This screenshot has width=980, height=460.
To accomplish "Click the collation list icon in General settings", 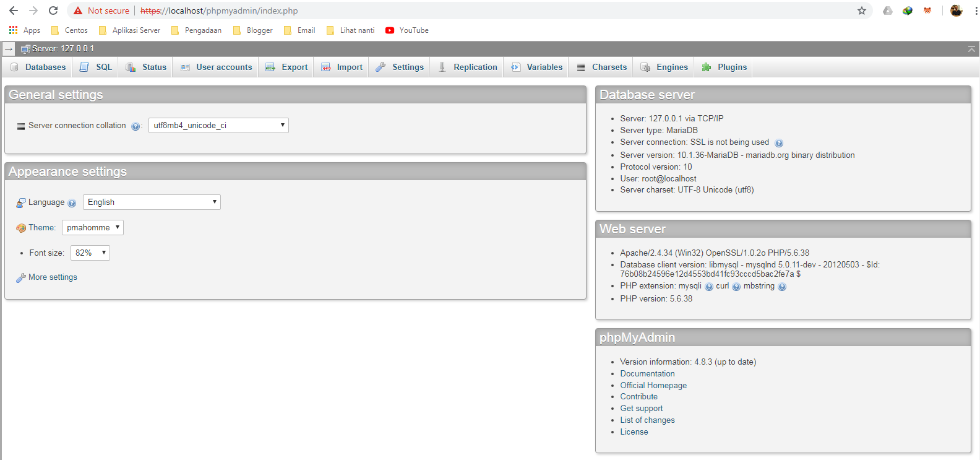I will (22, 126).
